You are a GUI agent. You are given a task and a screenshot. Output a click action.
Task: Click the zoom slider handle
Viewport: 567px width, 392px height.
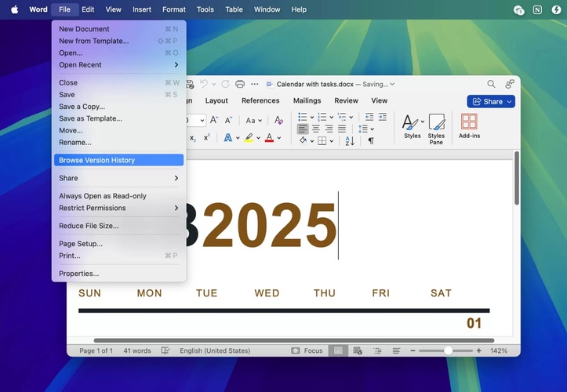click(448, 350)
